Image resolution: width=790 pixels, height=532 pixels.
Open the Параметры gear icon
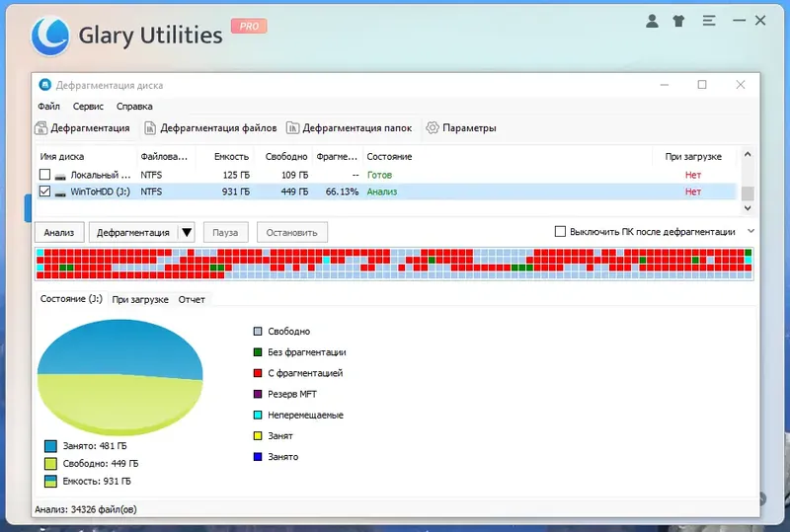pyautogui.click(x=433, y=128)
